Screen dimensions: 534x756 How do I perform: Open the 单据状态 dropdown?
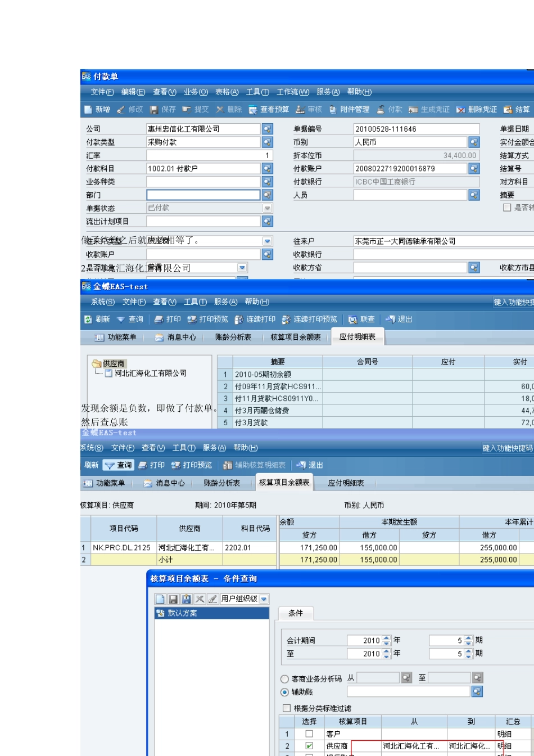point(267,208)
